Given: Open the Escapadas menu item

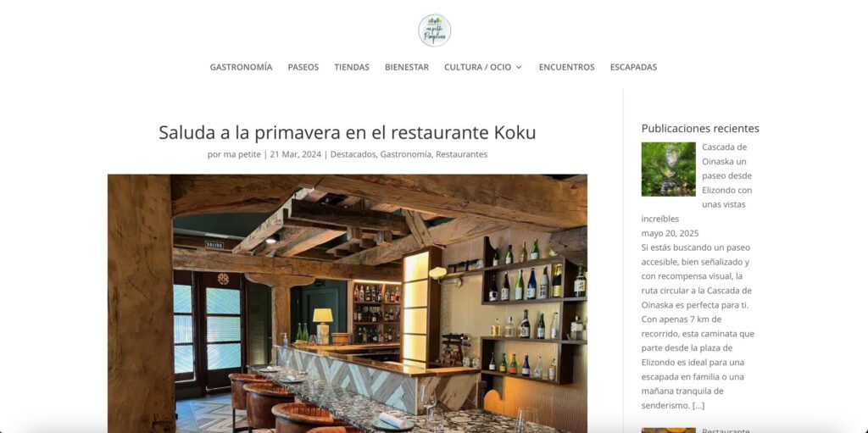Looking at the screenshot, I should (633, 67).
